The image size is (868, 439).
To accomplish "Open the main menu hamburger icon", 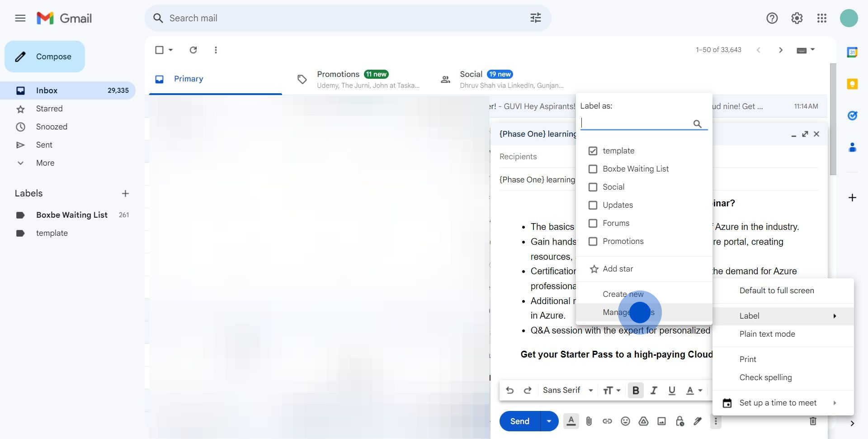I will pos(20,18).
